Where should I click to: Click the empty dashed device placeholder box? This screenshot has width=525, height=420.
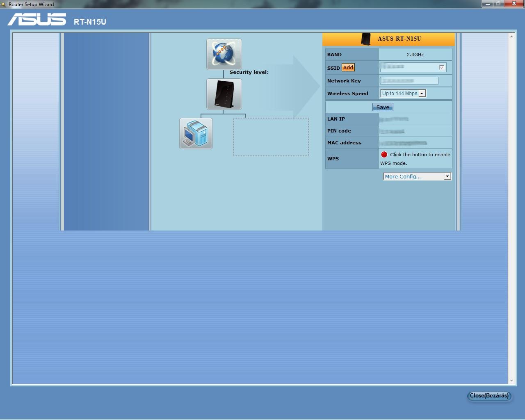pyautogui.click(x=271, y=137)
